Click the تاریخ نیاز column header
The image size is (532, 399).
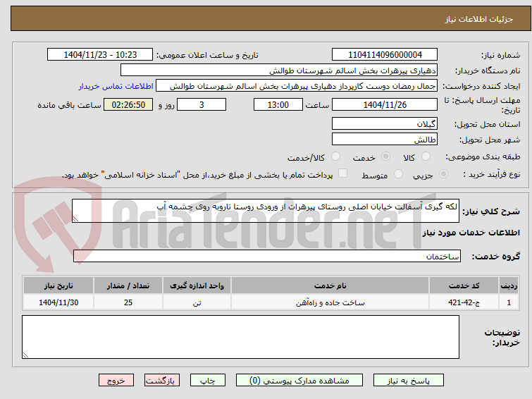(58, 286)
